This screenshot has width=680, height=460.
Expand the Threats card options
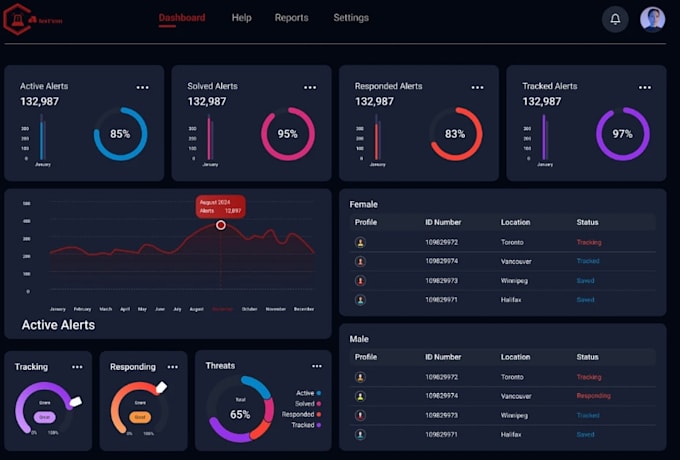317,366
